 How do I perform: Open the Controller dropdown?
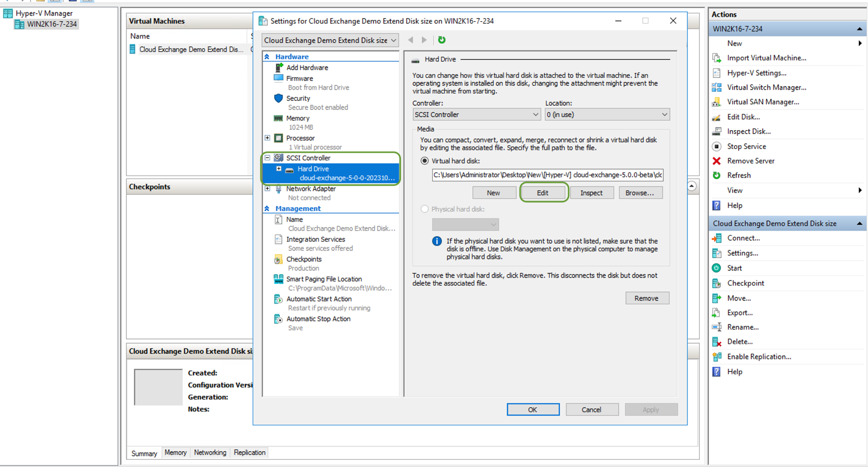(476, 114)
